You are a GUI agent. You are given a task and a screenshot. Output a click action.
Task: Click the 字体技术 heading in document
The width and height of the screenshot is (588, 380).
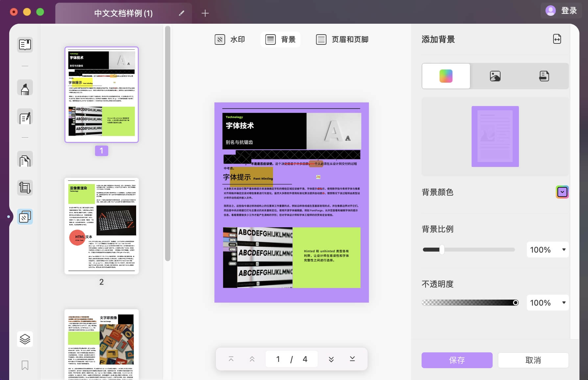tap(240, 125)
